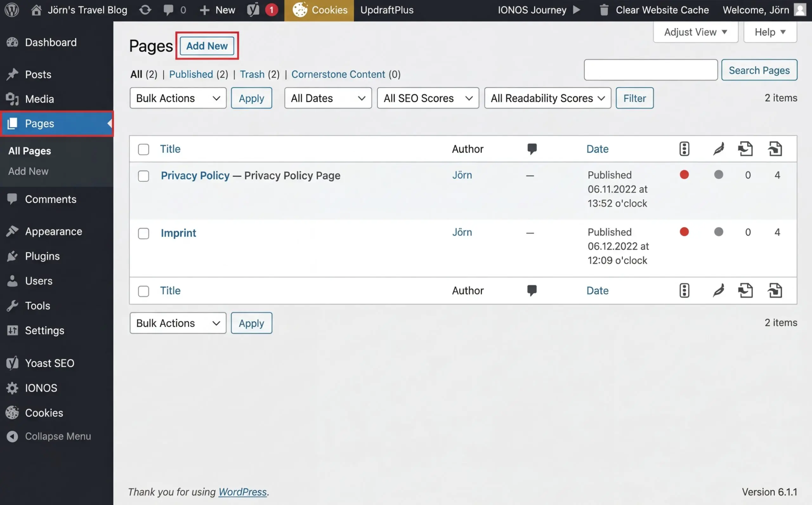Click the WordPress logo in admin bar
This screenshot has height=505, width=812.
(x=12, y=10)
